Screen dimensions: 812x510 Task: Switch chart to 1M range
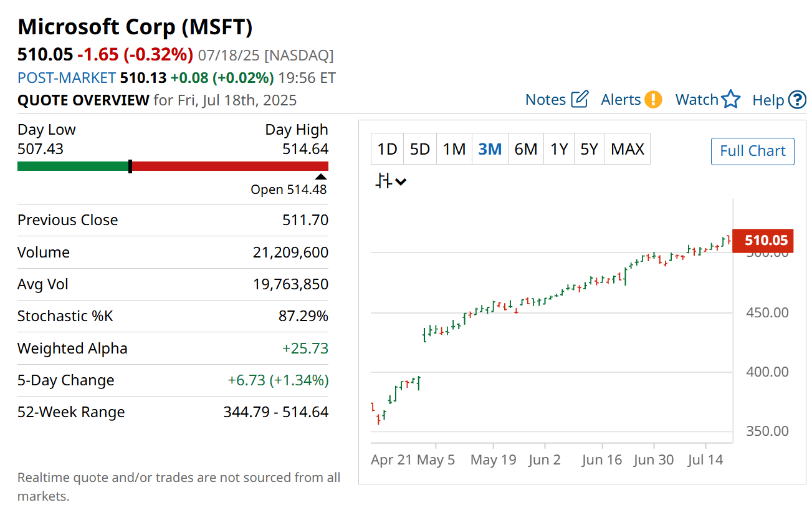454,149
